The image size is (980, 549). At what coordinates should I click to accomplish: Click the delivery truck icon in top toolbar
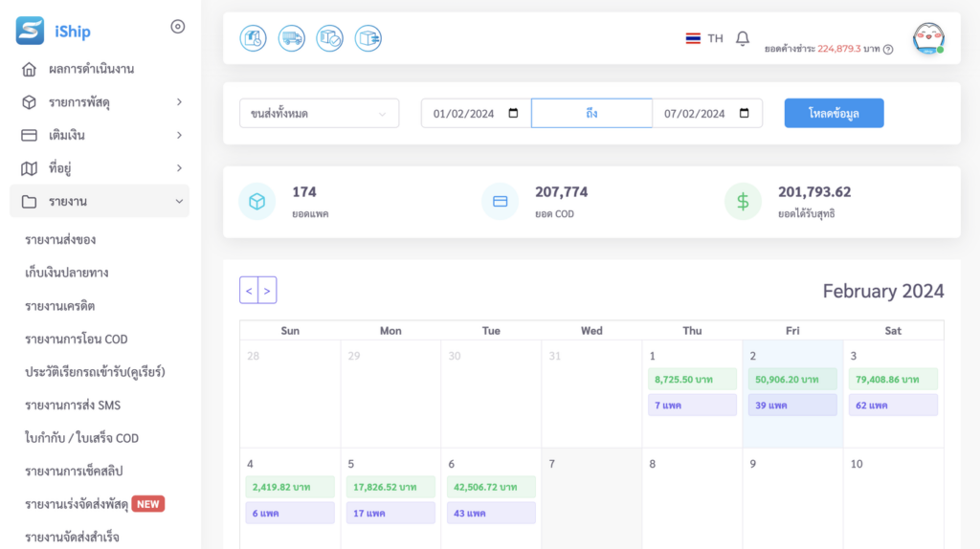(x=291, y=38)
